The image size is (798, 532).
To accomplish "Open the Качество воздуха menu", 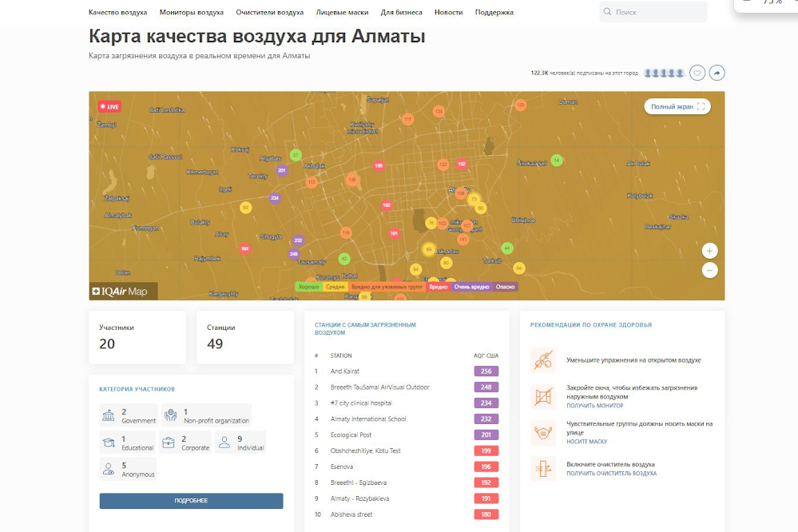I will pos(117,13).
